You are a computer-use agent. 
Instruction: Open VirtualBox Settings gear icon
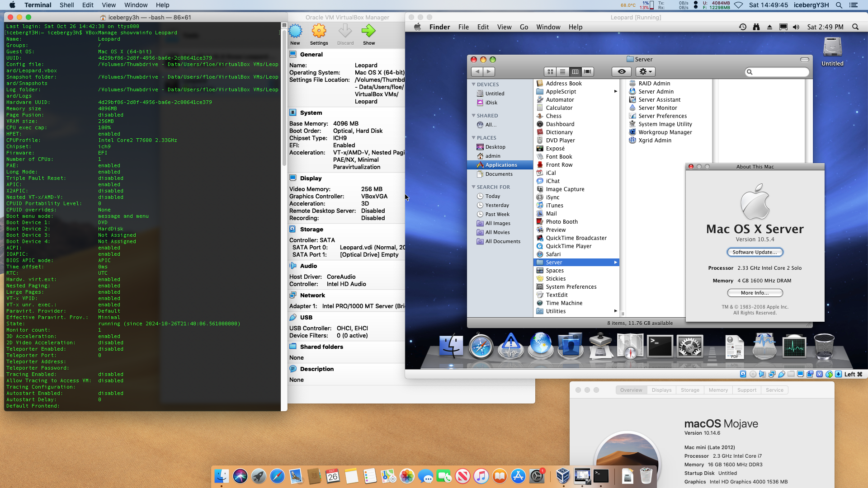[x=319, y=31]
